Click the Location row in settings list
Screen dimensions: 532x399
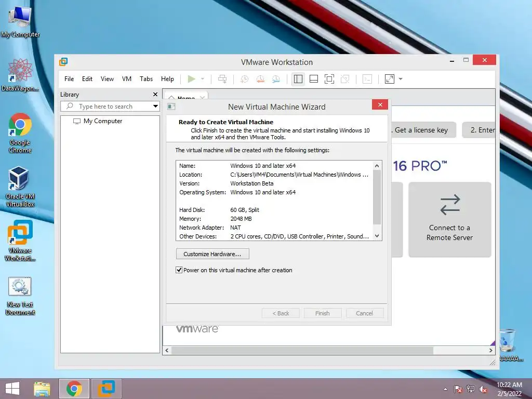(x=274, y=175)
